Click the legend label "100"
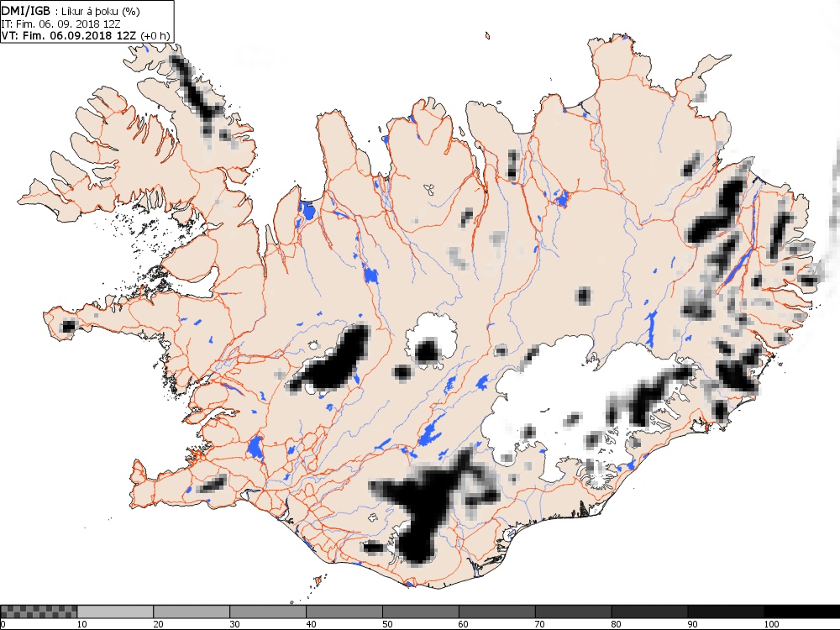840x630 pixels. click(771, 624)
